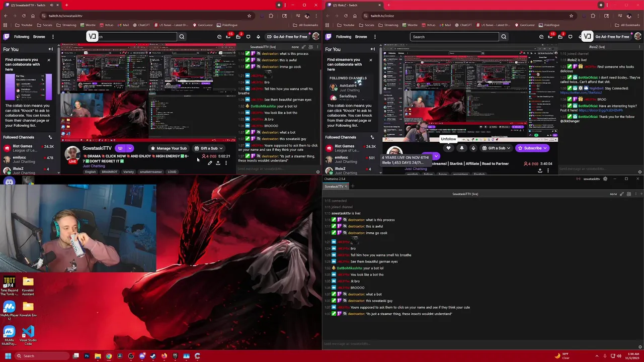Click English tag under SowataskiTTV stream
The width and height of the screenshot is (644, 362).
coord(91,172)
